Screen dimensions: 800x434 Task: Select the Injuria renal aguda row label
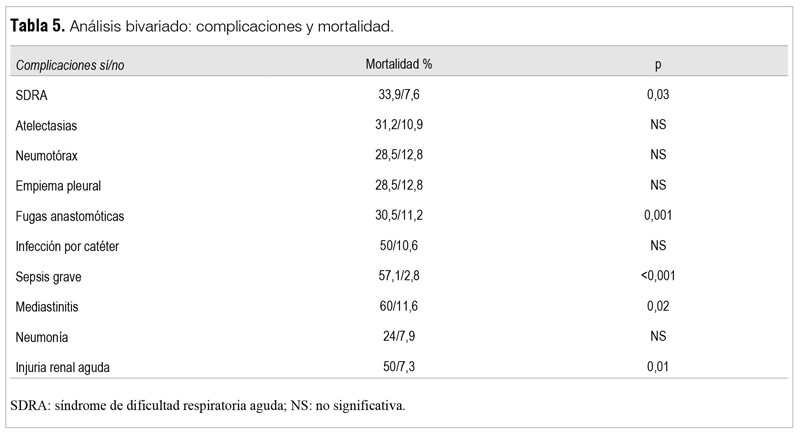[x=63, y=367]
